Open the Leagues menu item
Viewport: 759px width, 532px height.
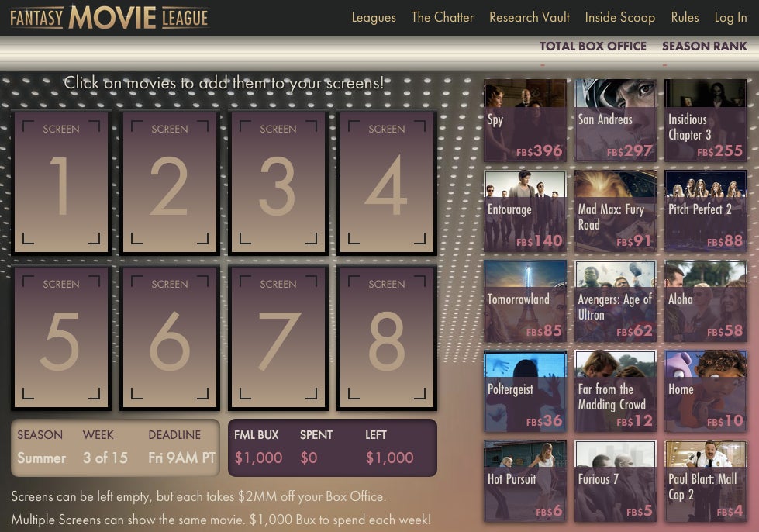[x=374, y=17]
